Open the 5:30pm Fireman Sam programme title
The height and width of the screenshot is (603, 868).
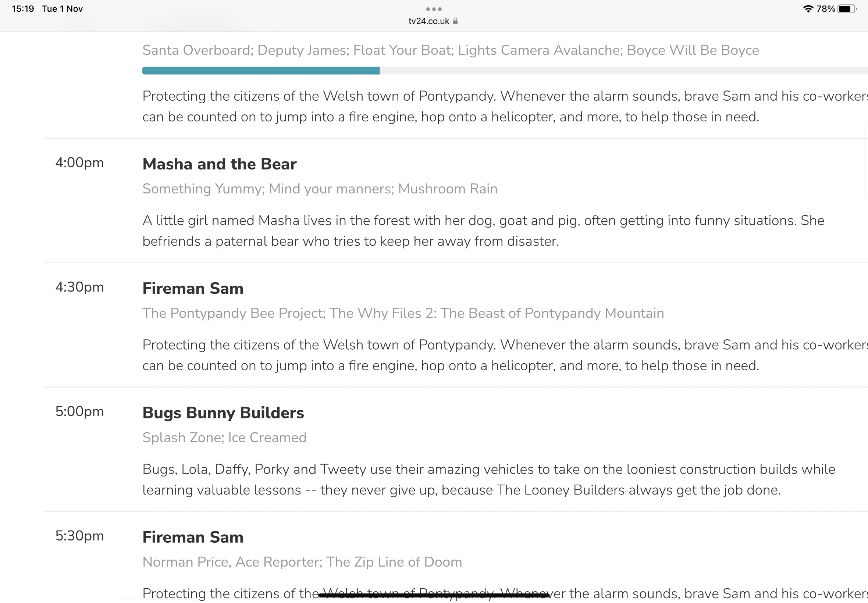(x=193, y=537)
